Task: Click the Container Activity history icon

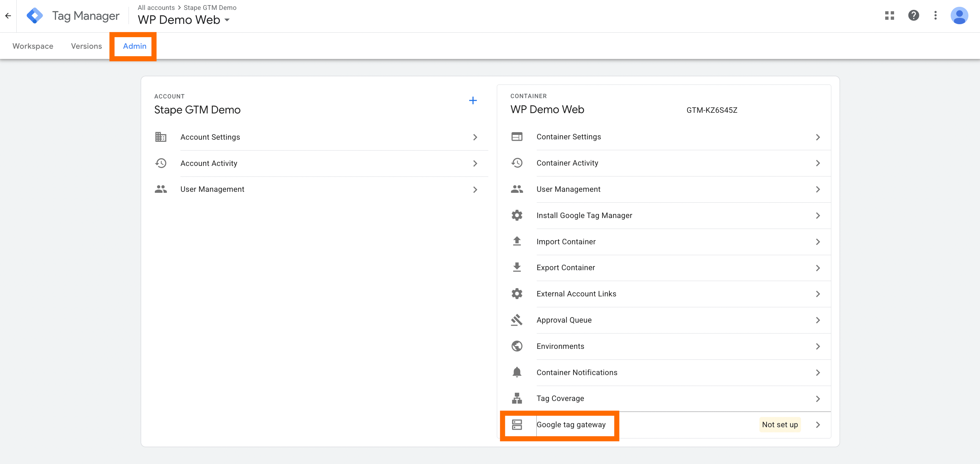Action: point(517,163)
